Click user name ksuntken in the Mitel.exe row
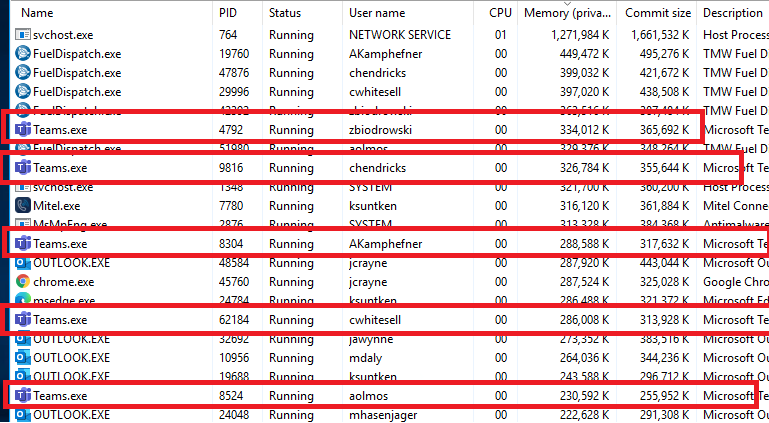Image resolution: width=769 pixels, height=423 pixels. (x=373, y=206)
